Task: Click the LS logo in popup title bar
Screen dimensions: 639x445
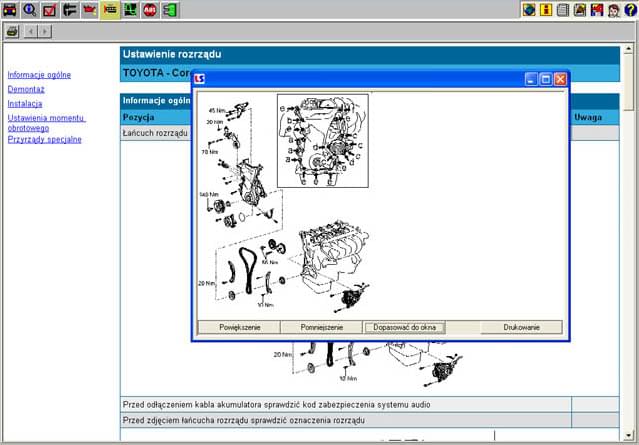Action: pyautogui.click(x=199, y=79)
